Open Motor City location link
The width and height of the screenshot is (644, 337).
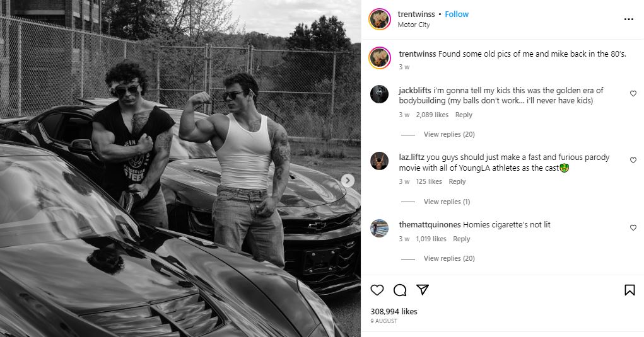click(x=414, y=25)
